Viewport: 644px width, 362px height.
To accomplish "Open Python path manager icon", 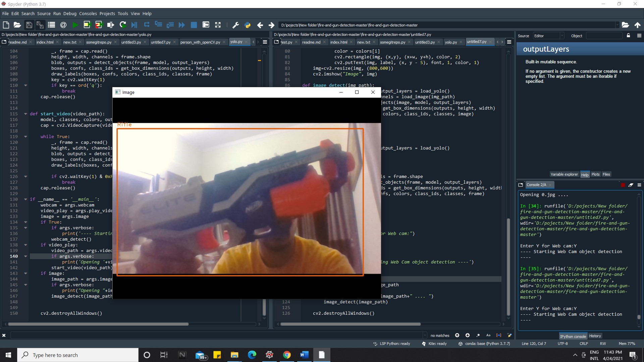I will 248,25.
